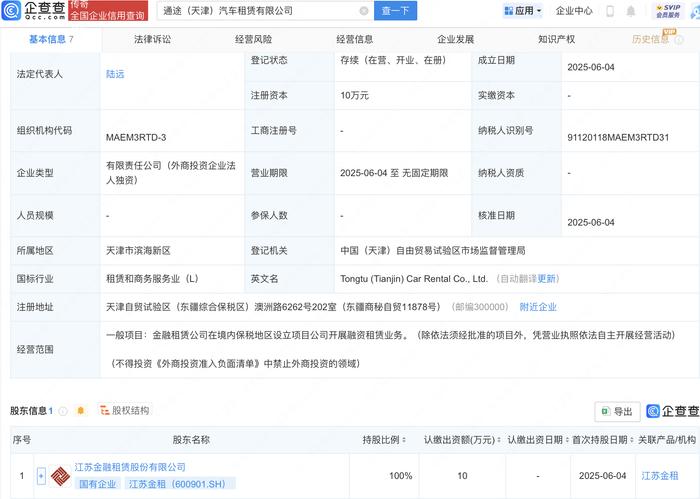Viewport: 700px width, 499px height.
Task: Click the Qcc.com logo icon
Action: click(11, 10)
